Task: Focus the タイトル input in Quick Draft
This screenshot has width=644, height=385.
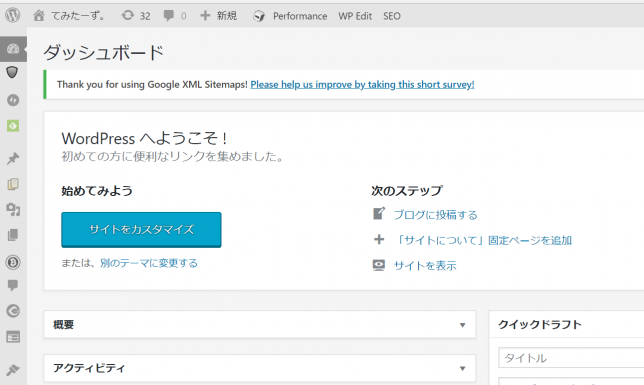Action: [571, 358]
